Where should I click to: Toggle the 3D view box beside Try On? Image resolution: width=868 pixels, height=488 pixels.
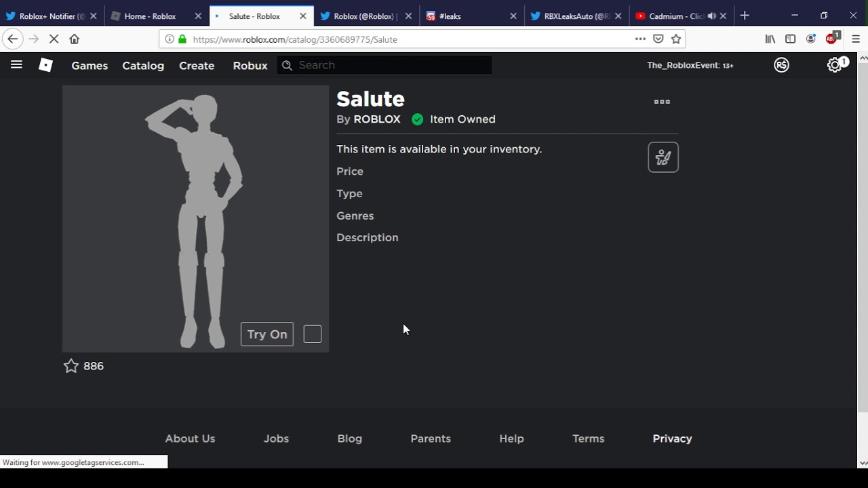(x=313, y=334)
